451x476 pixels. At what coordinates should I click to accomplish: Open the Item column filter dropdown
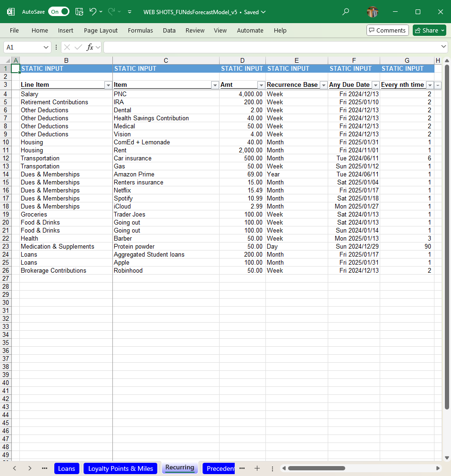(215, 85)
